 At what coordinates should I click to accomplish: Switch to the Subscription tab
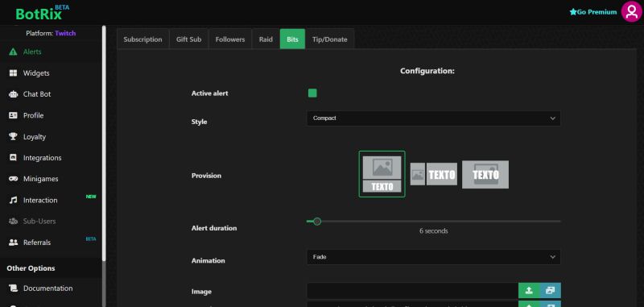click(143, 39)
